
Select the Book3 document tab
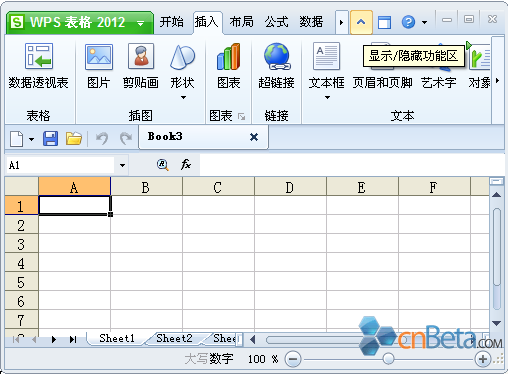tap(203, 137)
